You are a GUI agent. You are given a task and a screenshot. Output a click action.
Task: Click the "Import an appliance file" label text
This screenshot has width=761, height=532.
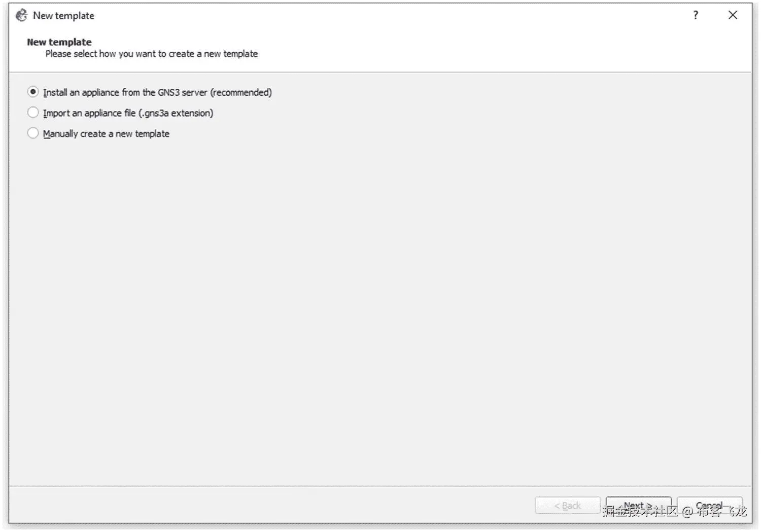coord(89,113)
